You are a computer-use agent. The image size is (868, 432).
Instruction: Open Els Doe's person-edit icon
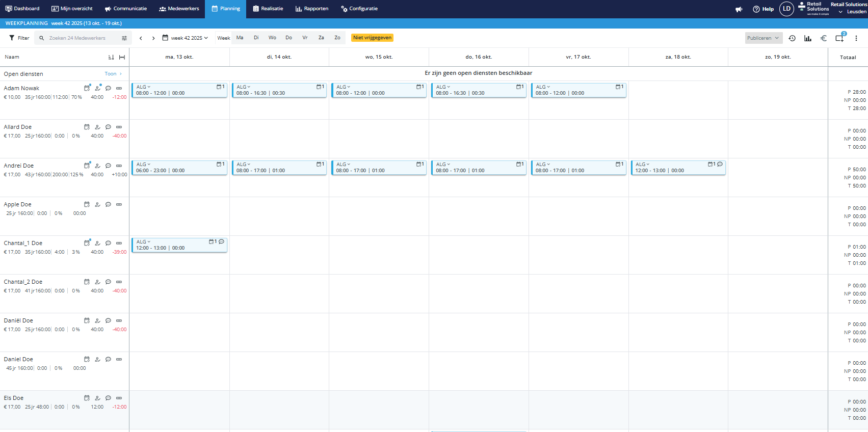[x=98, y=398]
